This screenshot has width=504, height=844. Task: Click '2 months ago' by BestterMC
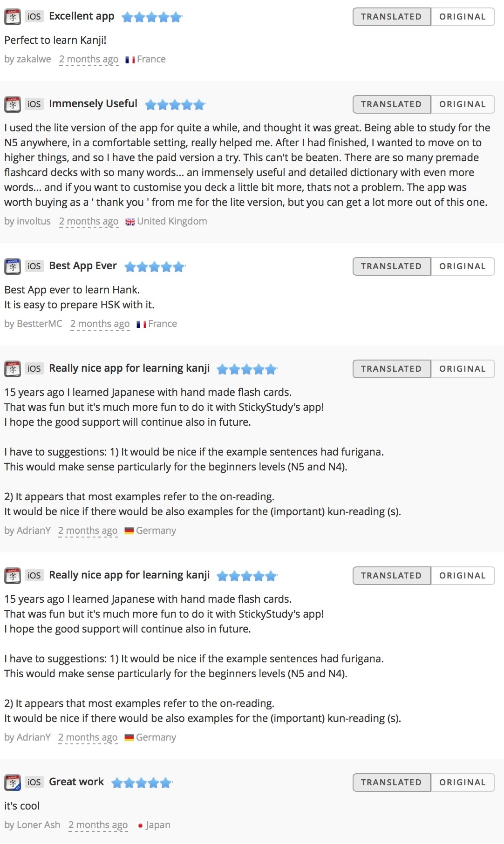pyautogui.click(x=100, y=324)
